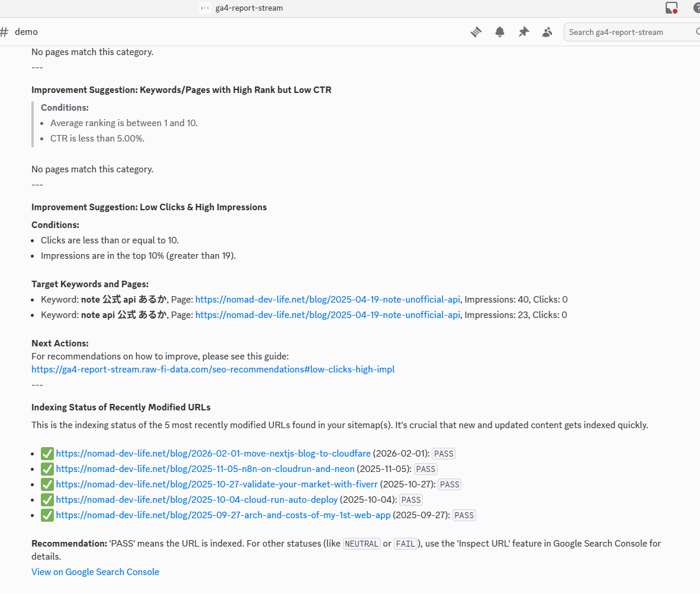The height and width of the screenshot is (594, 700).
Task: Click text CTR is less than 5.00%
Action: 97,139
